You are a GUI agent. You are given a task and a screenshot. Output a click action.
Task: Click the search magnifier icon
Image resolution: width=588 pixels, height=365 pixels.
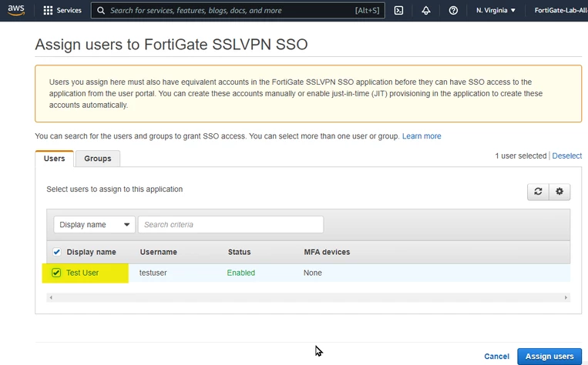pos(101,11)
